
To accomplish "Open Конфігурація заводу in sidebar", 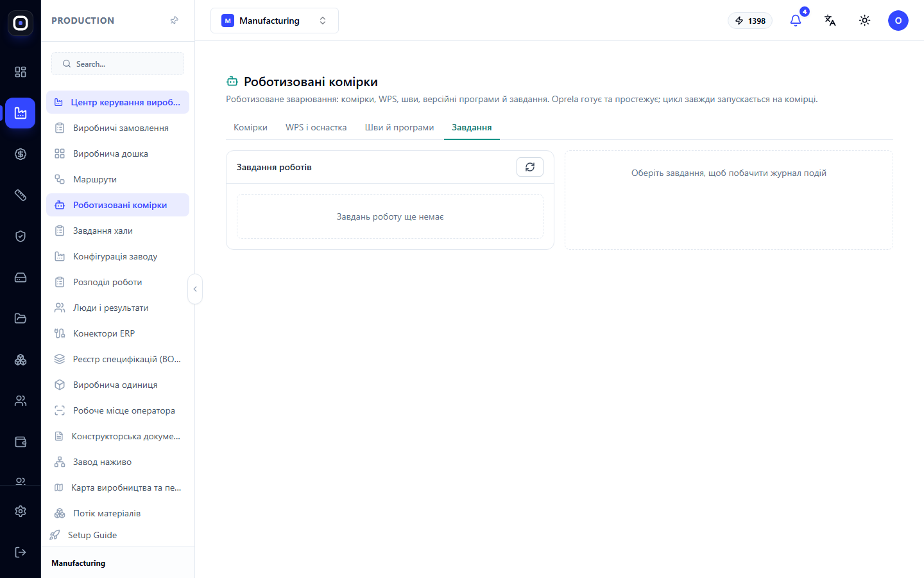I will 117,256.
